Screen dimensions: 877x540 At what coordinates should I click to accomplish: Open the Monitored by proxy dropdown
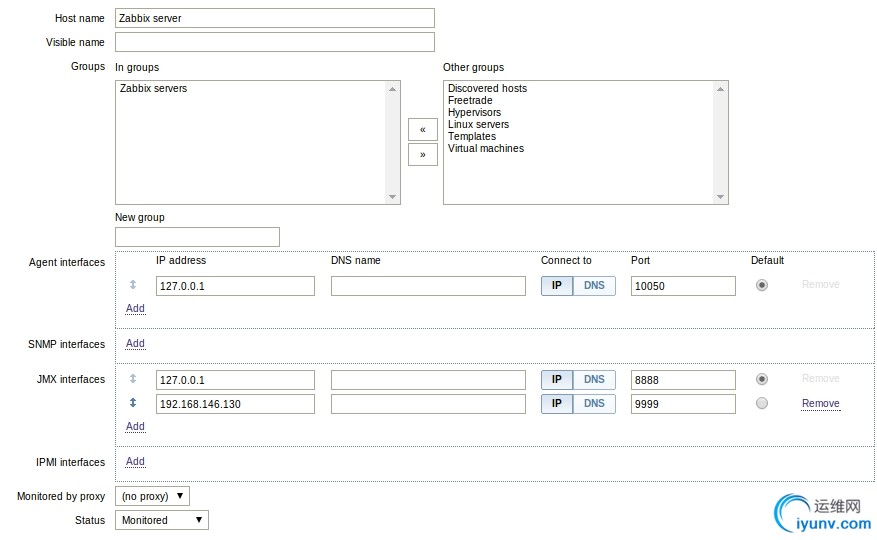[x=152, y=496]
